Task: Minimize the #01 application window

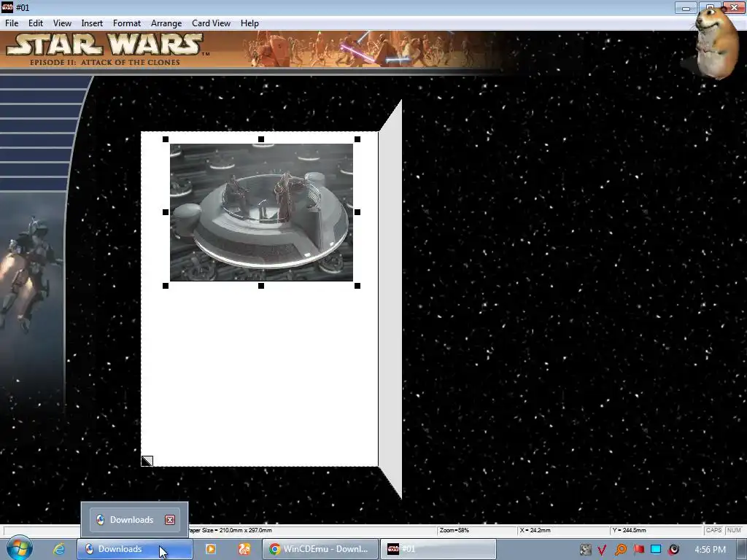Action: [x=686, y=7]
